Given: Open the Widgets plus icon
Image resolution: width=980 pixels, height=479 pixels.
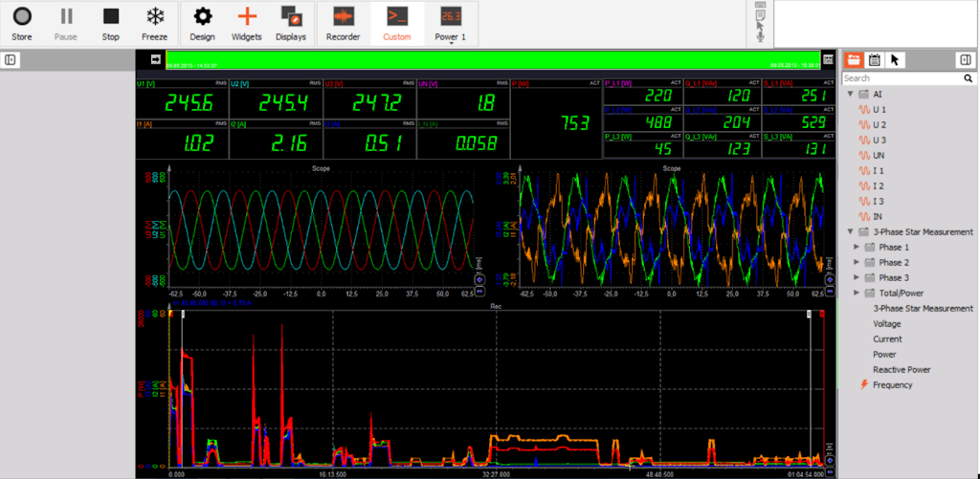Looking at the screenshot, I should tap(247, 24).
